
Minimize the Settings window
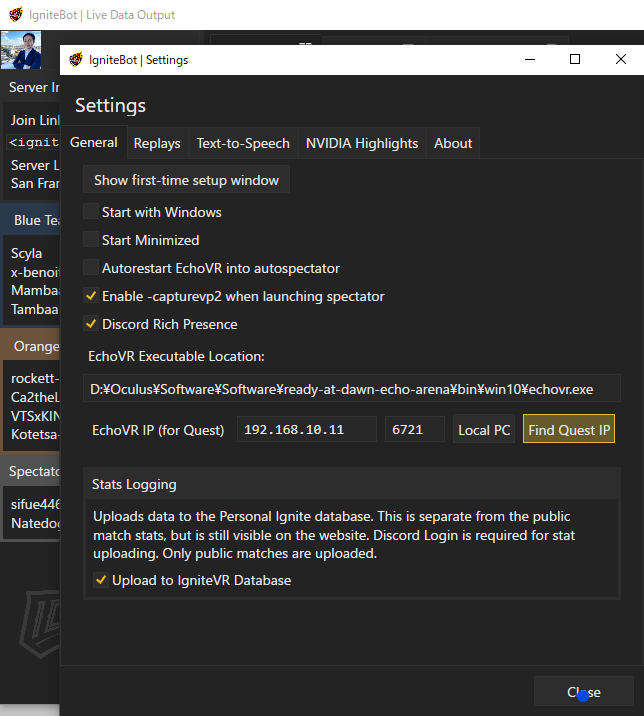[530, 59]
